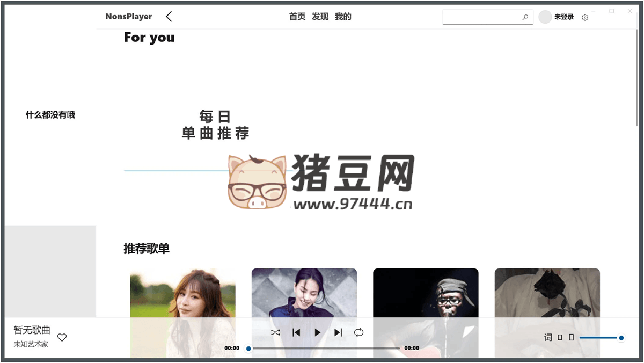
Task: Toggle the repeat playback mode
Action: (x=358, y=332)
